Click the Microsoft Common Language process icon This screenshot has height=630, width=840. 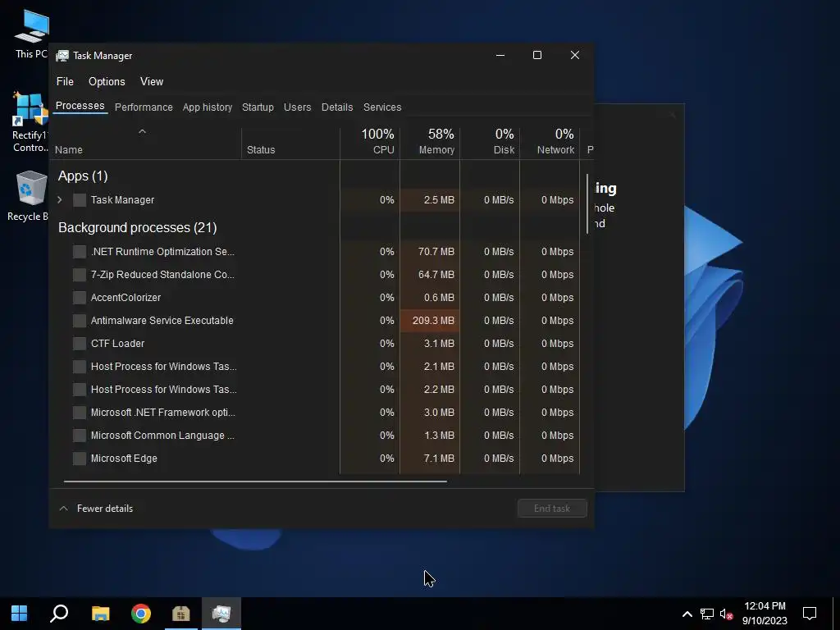[x=80, y=436]
